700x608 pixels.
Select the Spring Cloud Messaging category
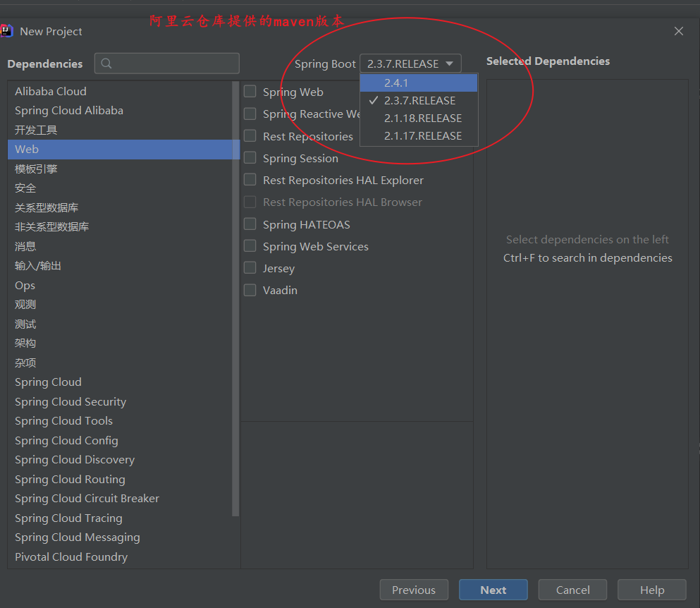point(120,537)
